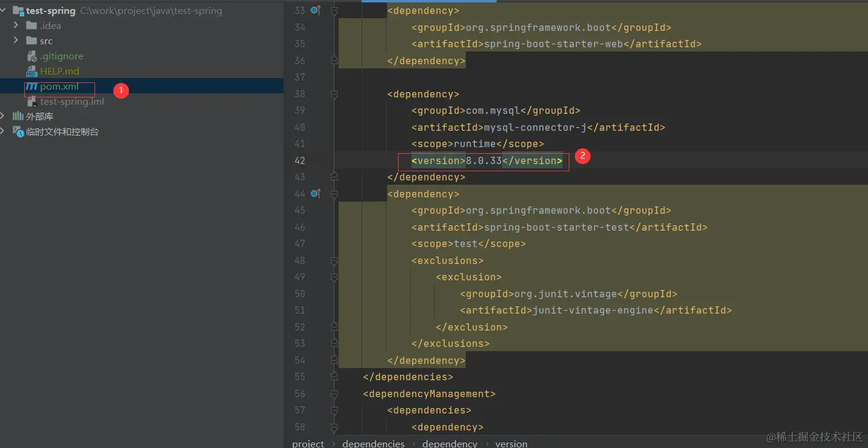The width and height of the screenshot is (868, 448).
Task: Fold the dependency block at line 33
Action: coord(334,10)
